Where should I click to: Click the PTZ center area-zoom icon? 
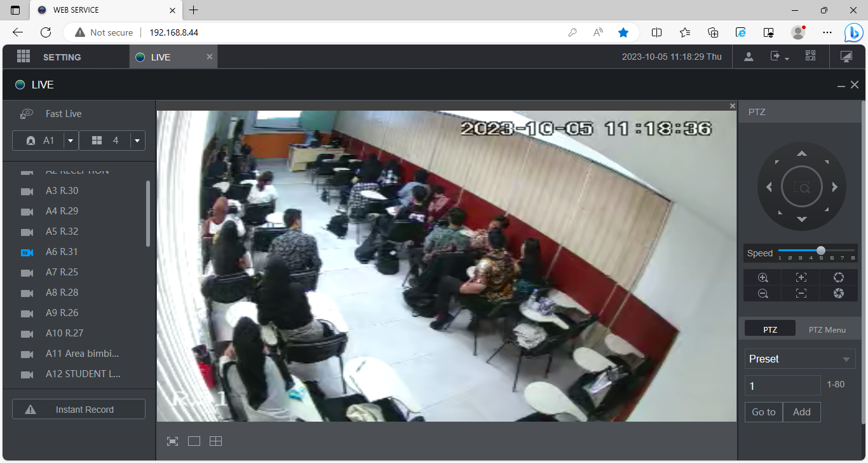(x=802, y=187)
